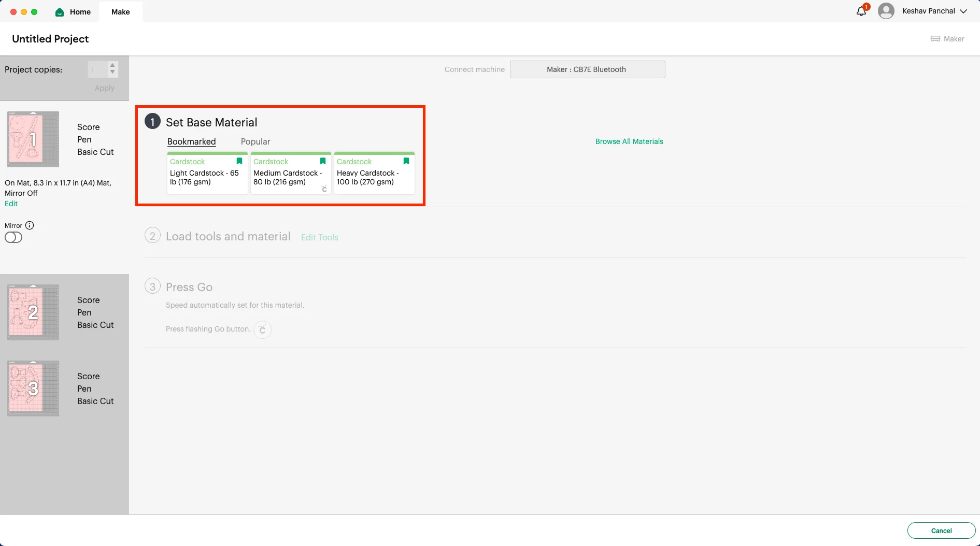980x546 pixels.
Task: Toggle bookmark on Heavy Cardstock card
Action: click(406, 161)
